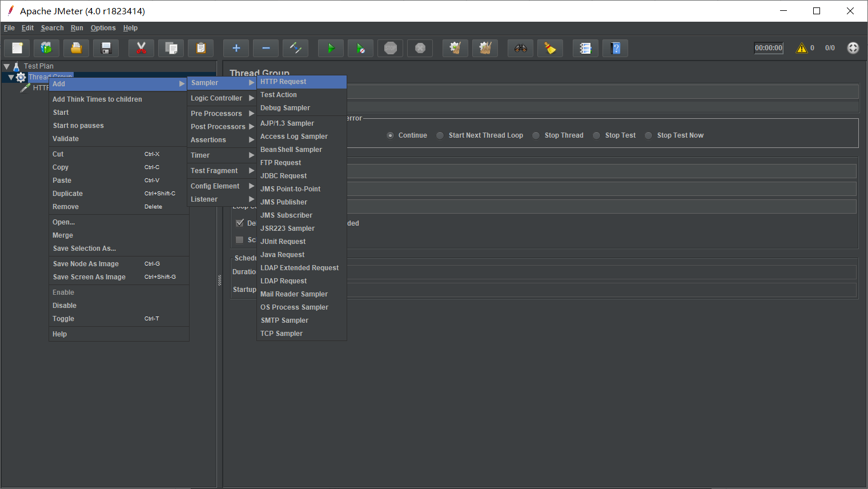This screenshot has height=489, width=868.
Task: Collapse the Thread Group tree node
Action: click(11, 77)
